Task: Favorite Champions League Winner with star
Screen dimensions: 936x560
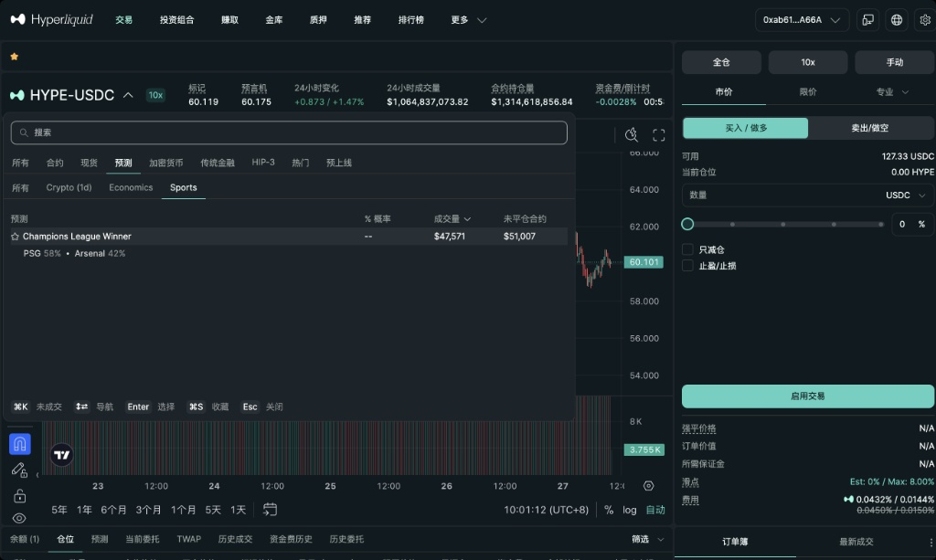Action: pyautogui.click(x=15, y=237)
